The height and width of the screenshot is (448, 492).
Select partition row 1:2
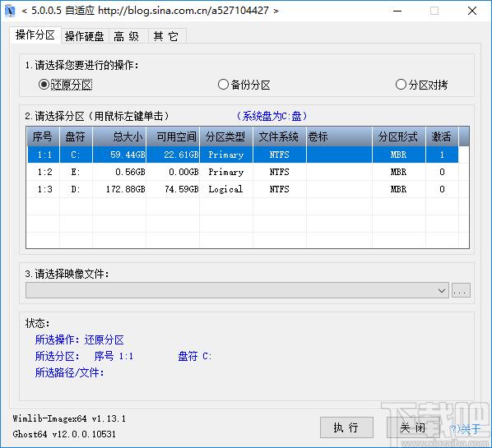[x=243, y=172]
